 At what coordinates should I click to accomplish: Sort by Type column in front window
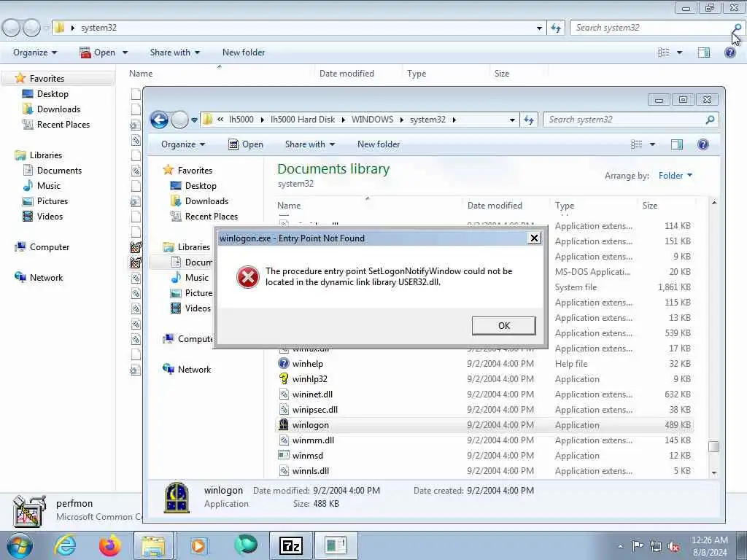click(565, 205)
